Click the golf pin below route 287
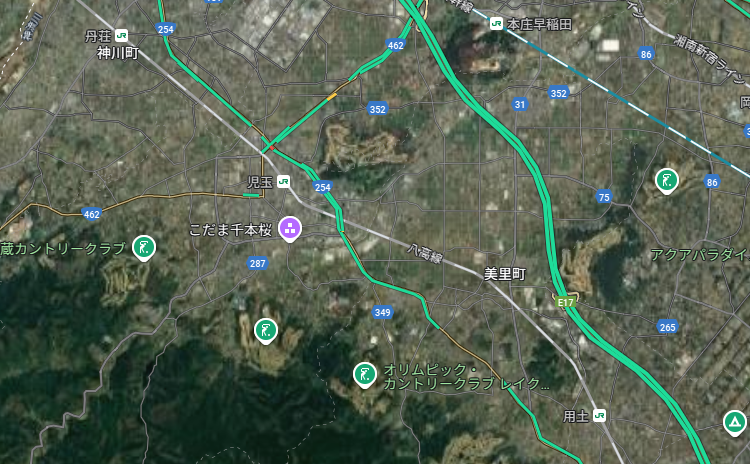 pos(266,331)
